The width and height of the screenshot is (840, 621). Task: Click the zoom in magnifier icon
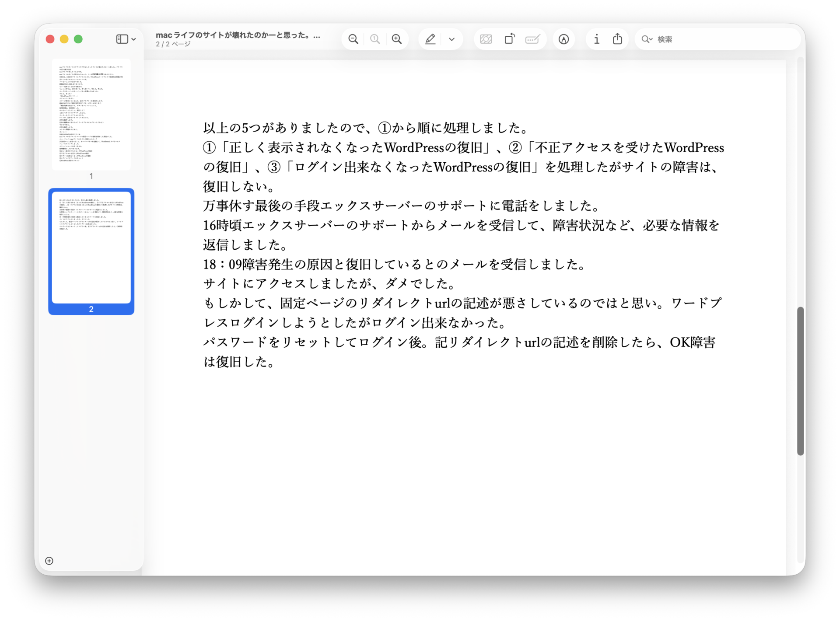(397, 39)
